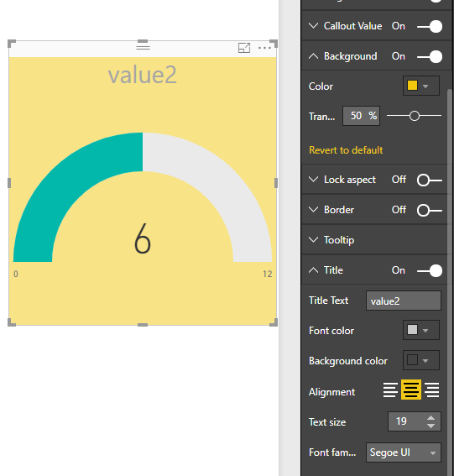454x476 pixels.
Task: Align title text right
Action: 432,390
